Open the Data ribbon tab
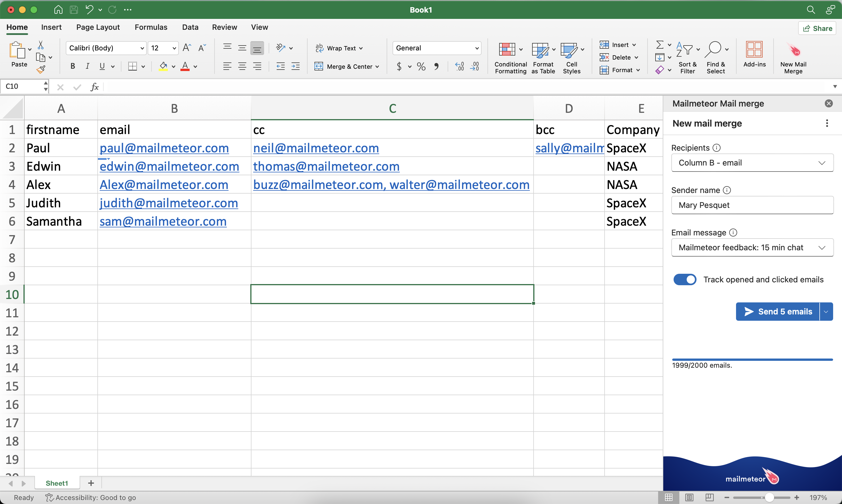 click(x=190, y=27)
